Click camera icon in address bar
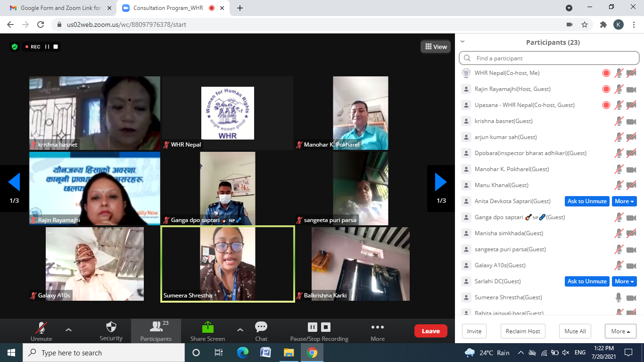The image size is (644, 362). pos(570,25)
